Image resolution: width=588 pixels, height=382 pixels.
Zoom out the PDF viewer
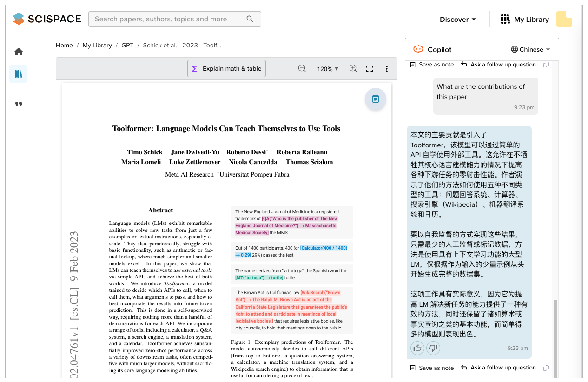(x=302, y=68)
